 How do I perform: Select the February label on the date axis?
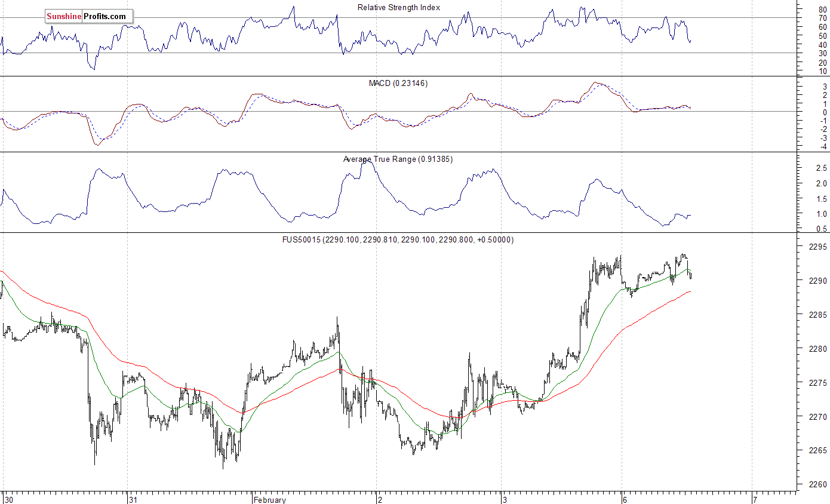click(269, 500)
